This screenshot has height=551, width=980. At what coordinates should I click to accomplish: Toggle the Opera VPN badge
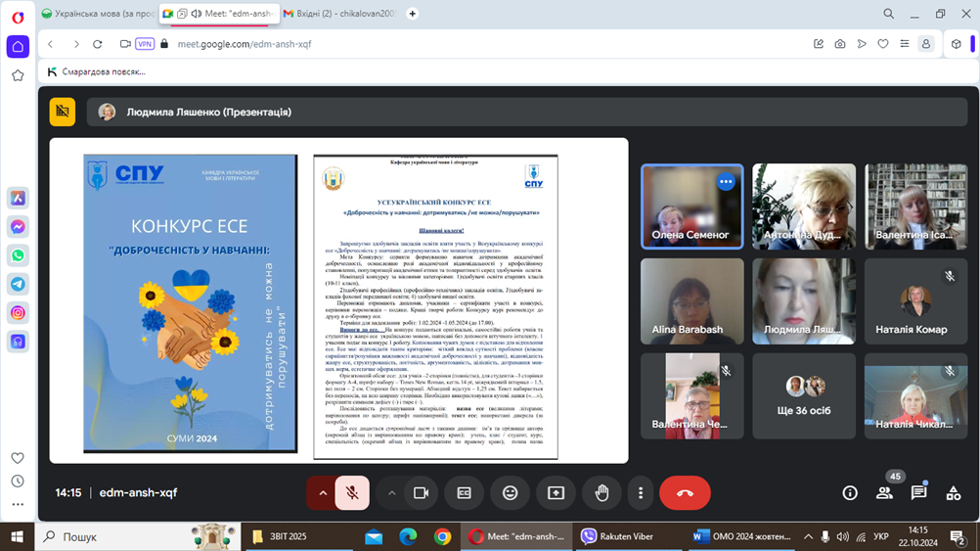pos(145,44)
